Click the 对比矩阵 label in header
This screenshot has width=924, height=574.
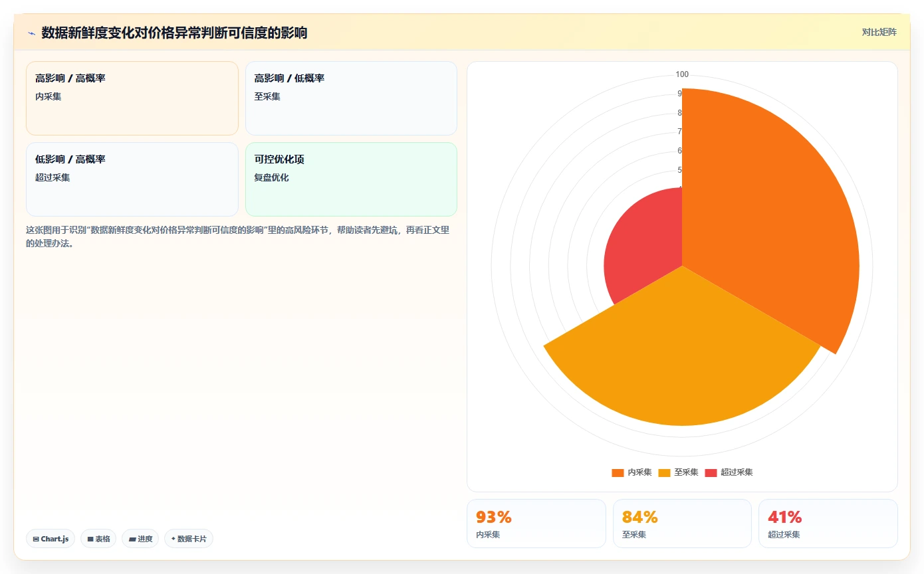point(879,32)
